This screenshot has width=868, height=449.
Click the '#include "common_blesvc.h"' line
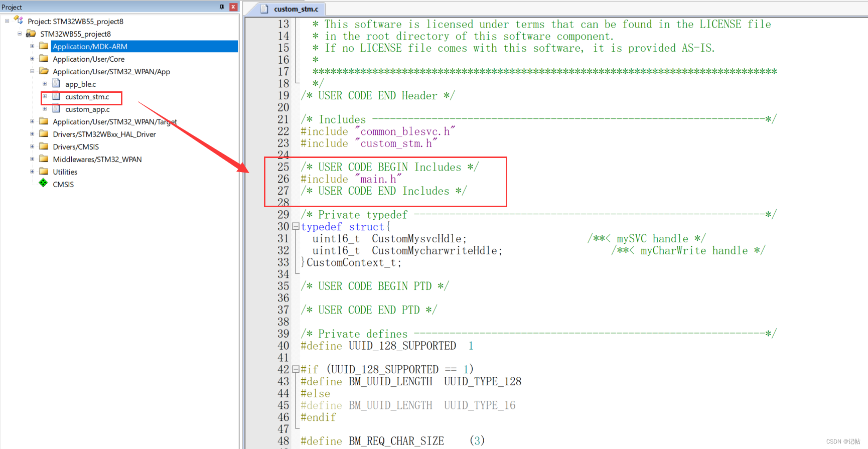pyautogui.click(x=378, y=131)
